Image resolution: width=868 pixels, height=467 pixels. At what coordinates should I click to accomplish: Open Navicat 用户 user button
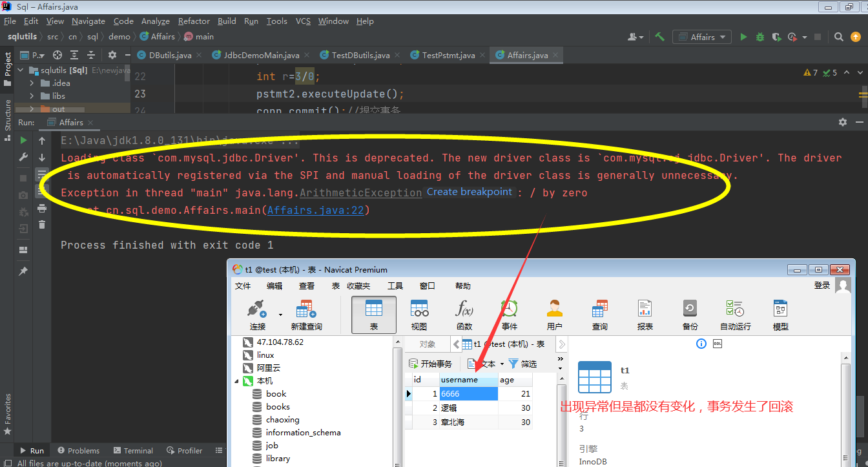(555, 315)
